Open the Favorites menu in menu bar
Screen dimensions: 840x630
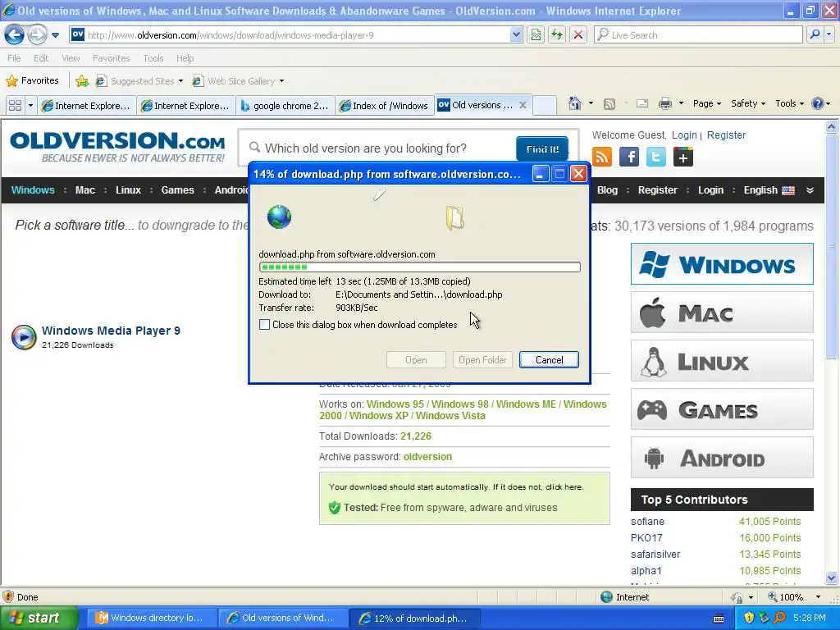coord(111,58)
